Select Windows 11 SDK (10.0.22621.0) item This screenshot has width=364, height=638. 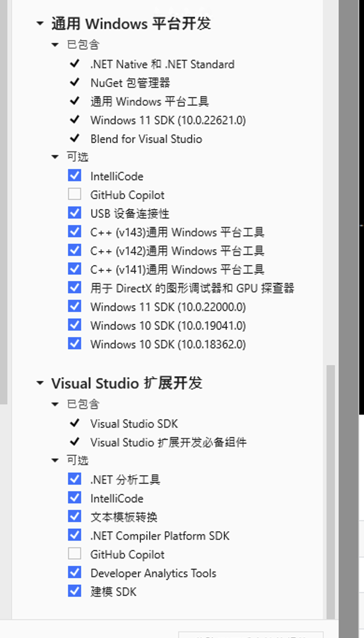(168, 120)
